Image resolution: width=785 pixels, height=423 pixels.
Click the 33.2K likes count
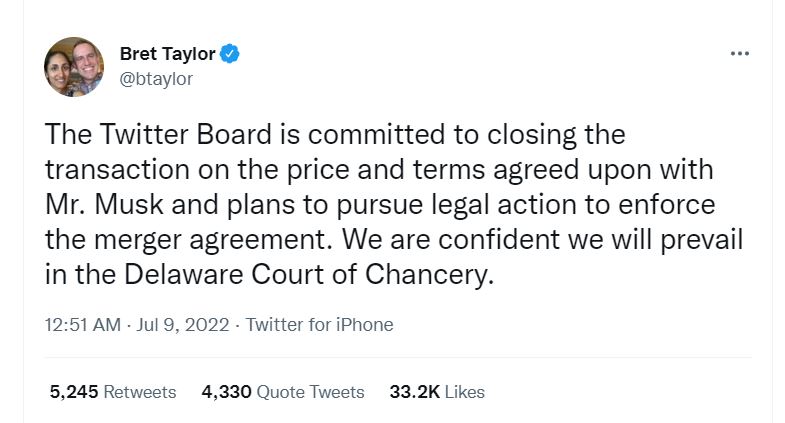point(415,392)
